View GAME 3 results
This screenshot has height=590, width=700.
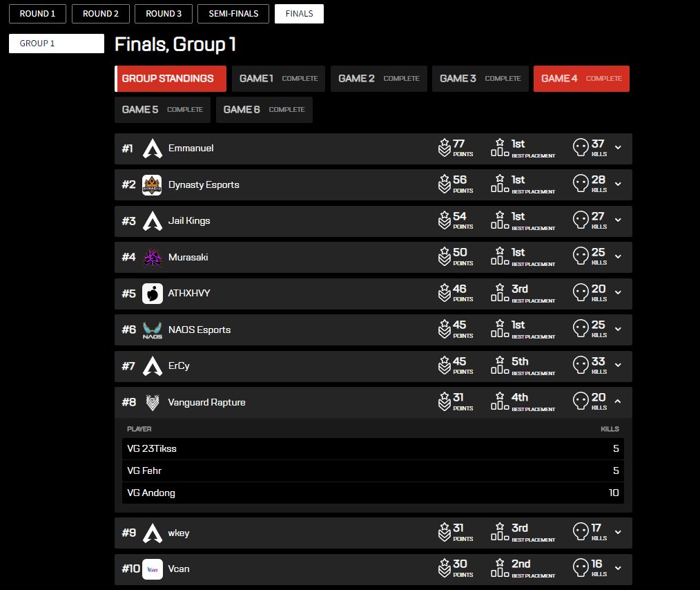coord(480,79)
